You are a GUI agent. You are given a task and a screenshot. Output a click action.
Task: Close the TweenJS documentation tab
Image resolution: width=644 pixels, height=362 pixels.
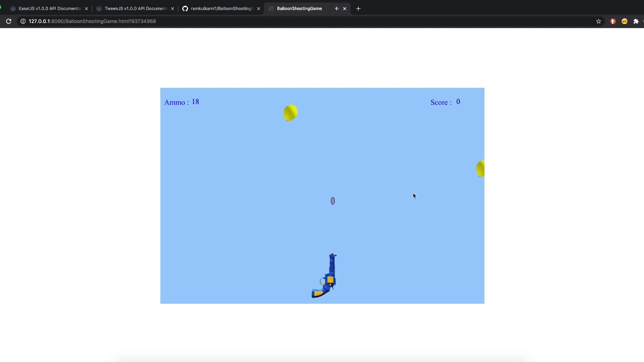click(x=173, y=9)
